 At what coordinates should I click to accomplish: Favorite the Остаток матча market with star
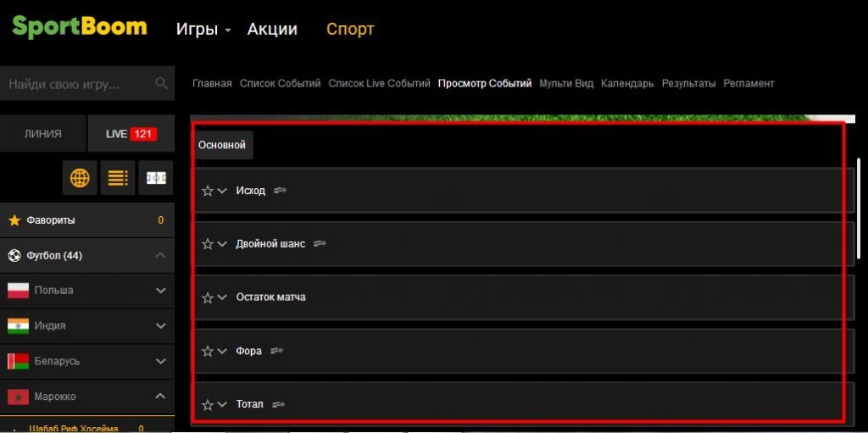coord(208,298)
